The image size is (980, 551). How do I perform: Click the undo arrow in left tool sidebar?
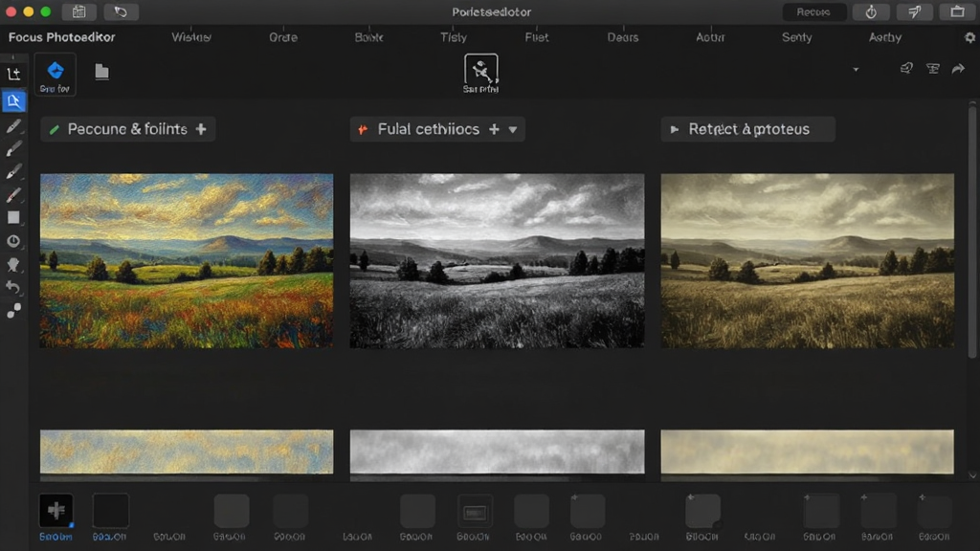tap(13, 287)
